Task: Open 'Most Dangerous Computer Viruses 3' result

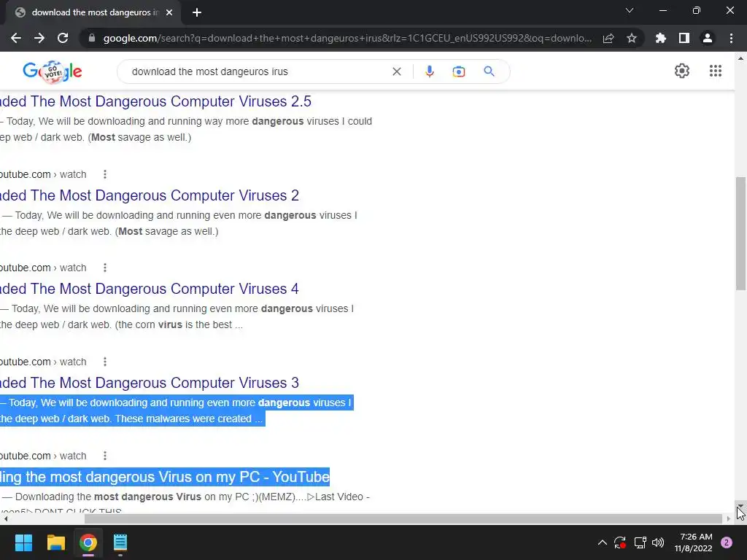Action: pos(149,383)
